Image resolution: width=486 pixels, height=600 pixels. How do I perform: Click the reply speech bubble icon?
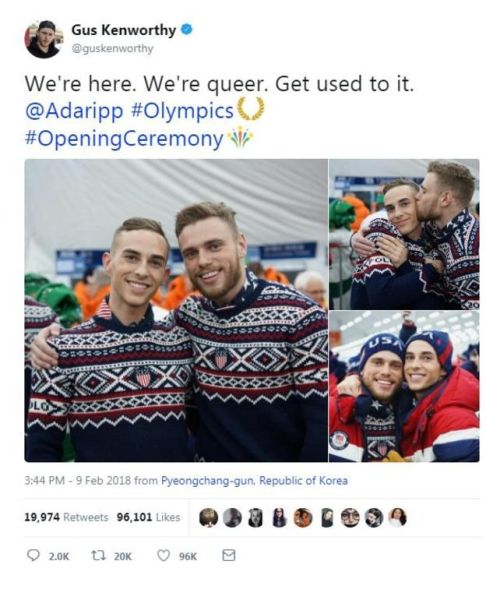click(33, 555)
